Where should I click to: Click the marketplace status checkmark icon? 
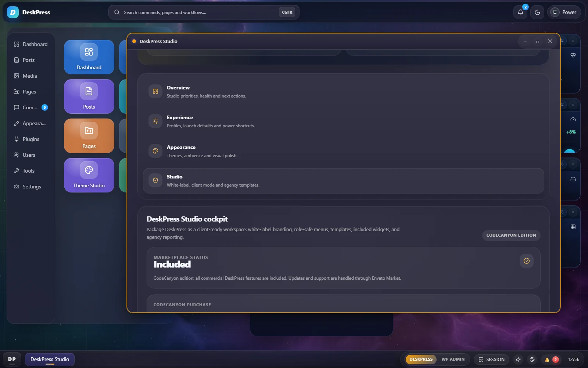(x=527, y=261)
